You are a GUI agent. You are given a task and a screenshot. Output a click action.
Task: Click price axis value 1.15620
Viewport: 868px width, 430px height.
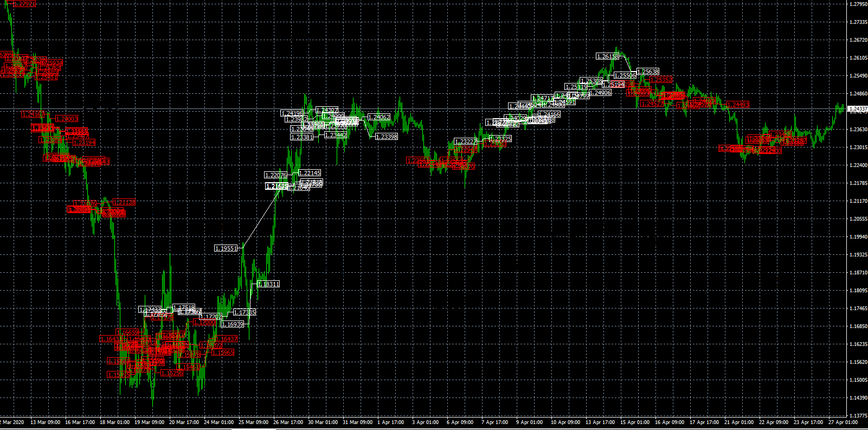[x=858, y=362]
